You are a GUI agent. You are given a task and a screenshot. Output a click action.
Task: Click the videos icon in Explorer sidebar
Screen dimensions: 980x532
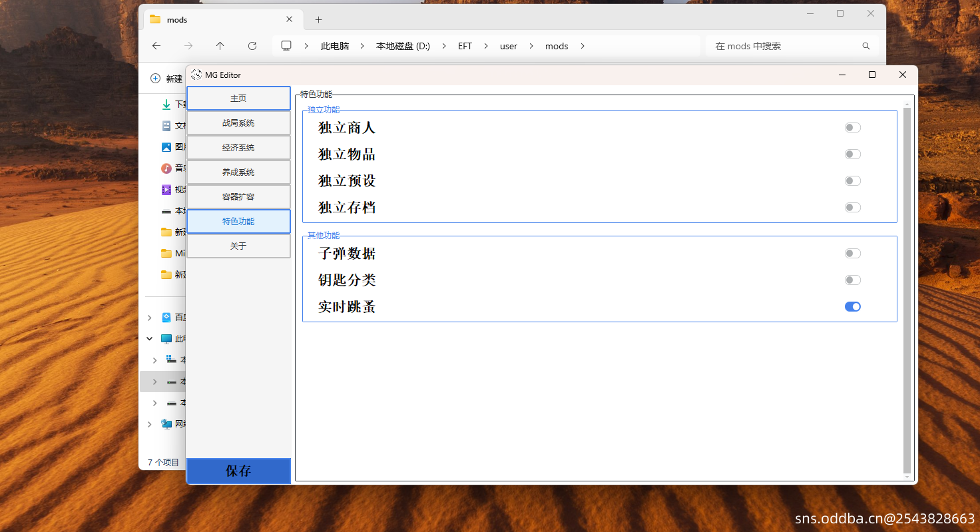166,190
